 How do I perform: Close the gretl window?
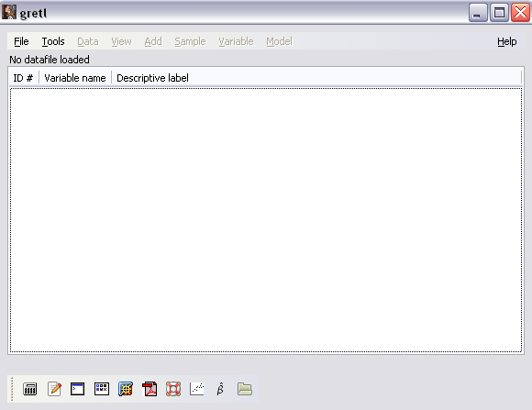pyautogui.click(x=520, y=13)
